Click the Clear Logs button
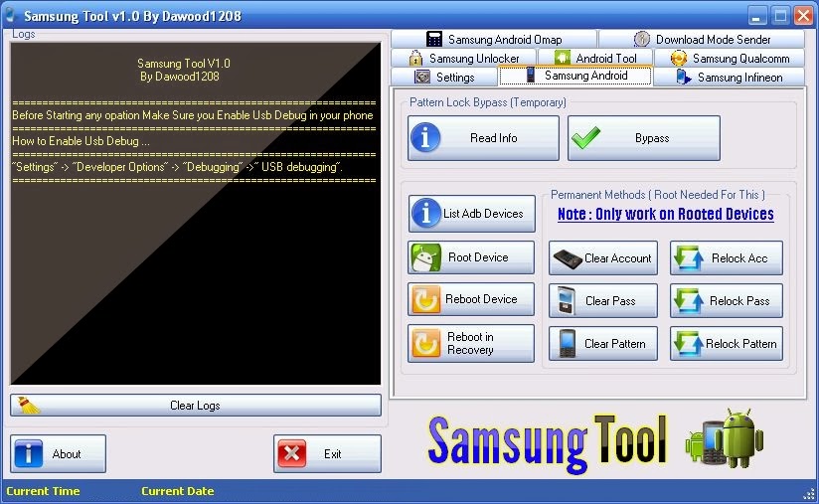Screen dimensions: 819x504 [196, 406]
